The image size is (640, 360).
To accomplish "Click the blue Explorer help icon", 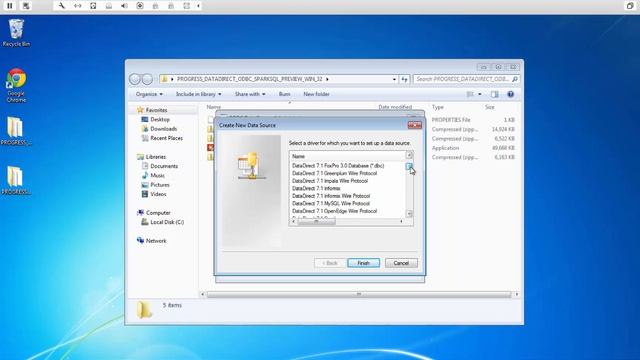I will (x=511, y=94).
